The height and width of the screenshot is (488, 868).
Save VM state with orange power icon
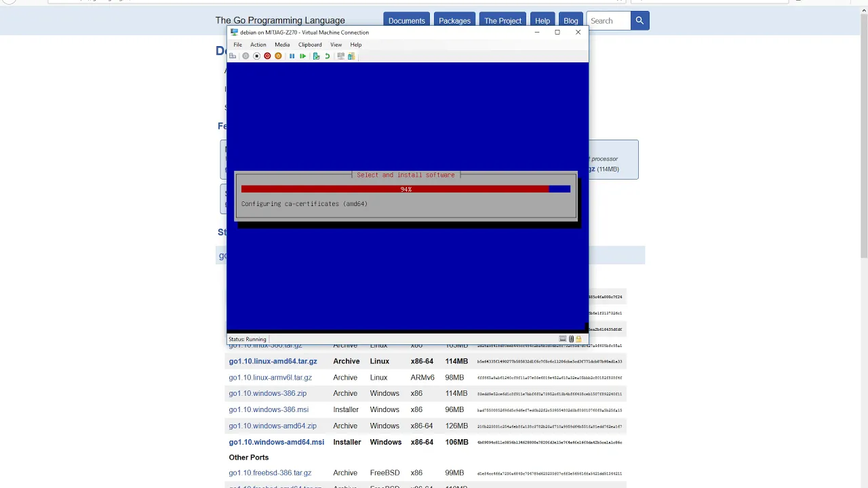click(x=278, y=56)
